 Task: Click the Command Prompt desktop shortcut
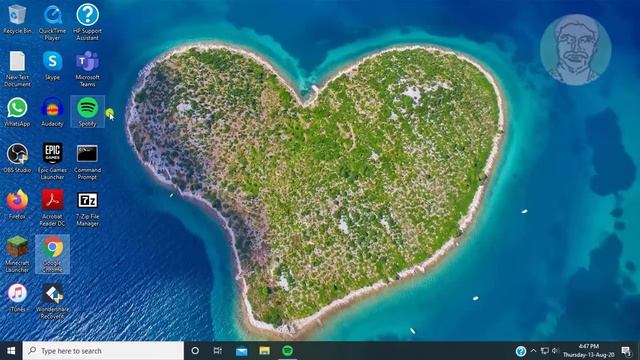87,162
